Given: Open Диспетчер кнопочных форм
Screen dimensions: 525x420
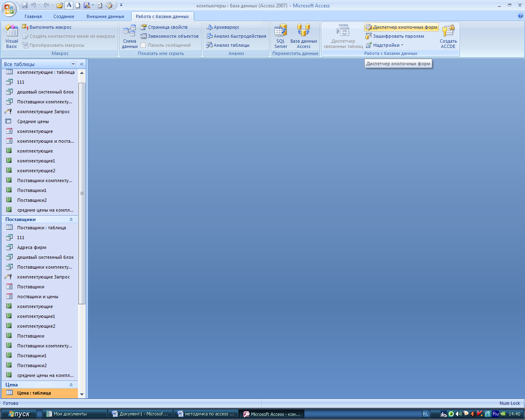Looking at the screenshot, I should click(x=401, y=27).
